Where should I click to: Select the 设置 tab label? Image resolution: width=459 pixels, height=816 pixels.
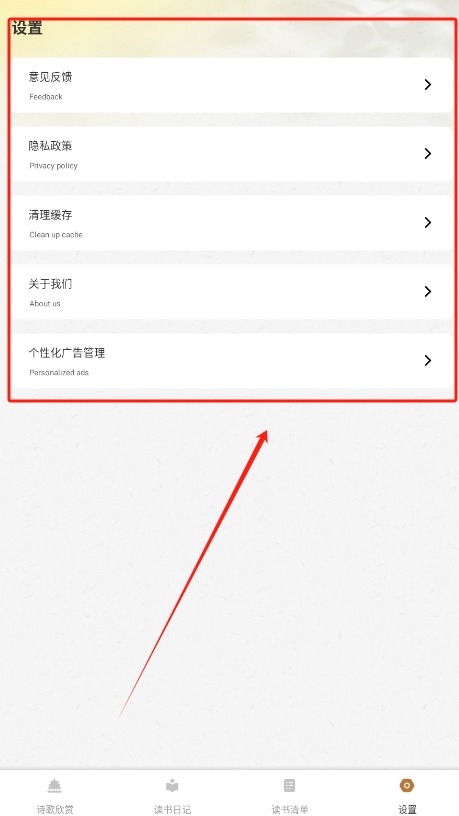407,809
